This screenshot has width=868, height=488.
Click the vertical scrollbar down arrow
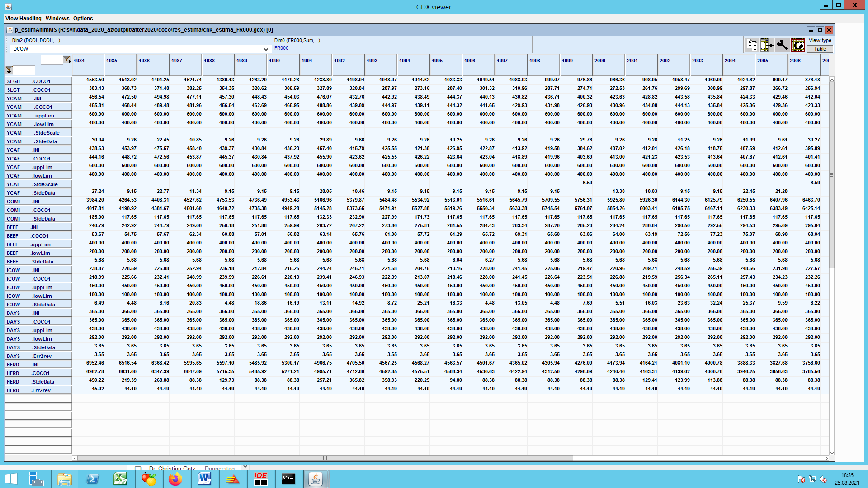832,452
